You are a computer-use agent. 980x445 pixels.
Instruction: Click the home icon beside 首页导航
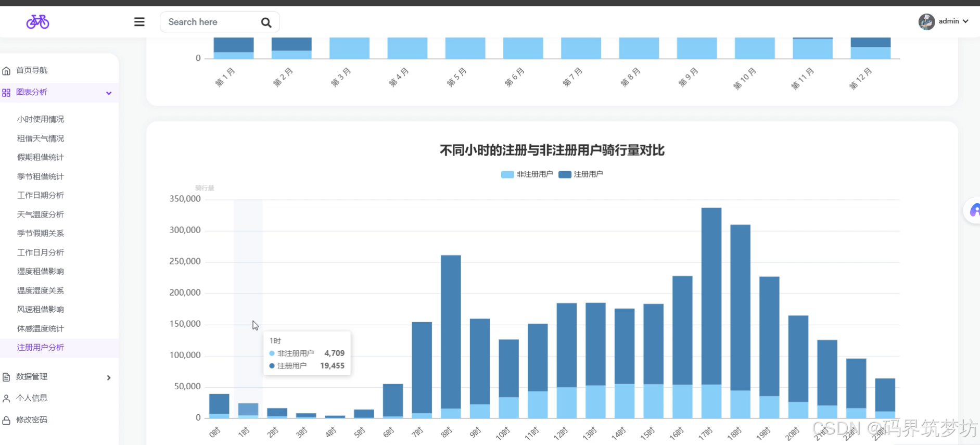click(6, 71)
